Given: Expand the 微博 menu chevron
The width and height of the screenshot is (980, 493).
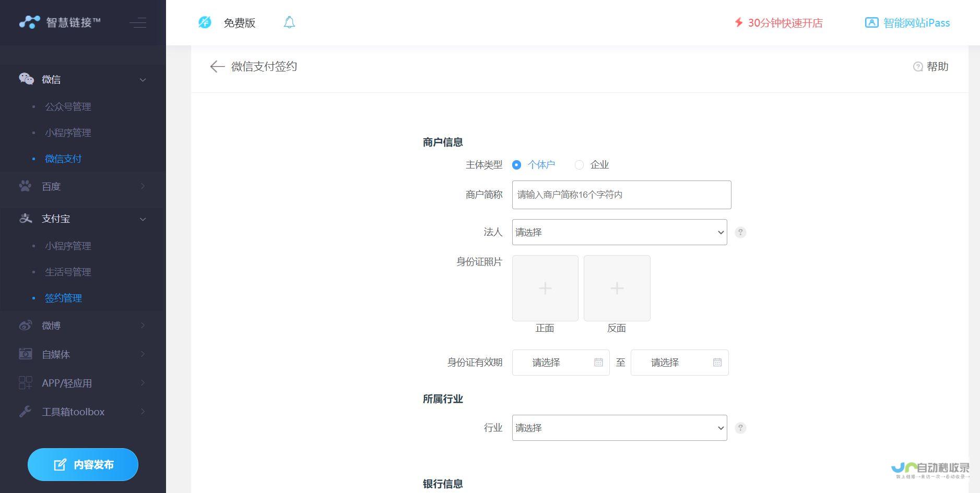Looking at the screenshot, I should (143, 326).
